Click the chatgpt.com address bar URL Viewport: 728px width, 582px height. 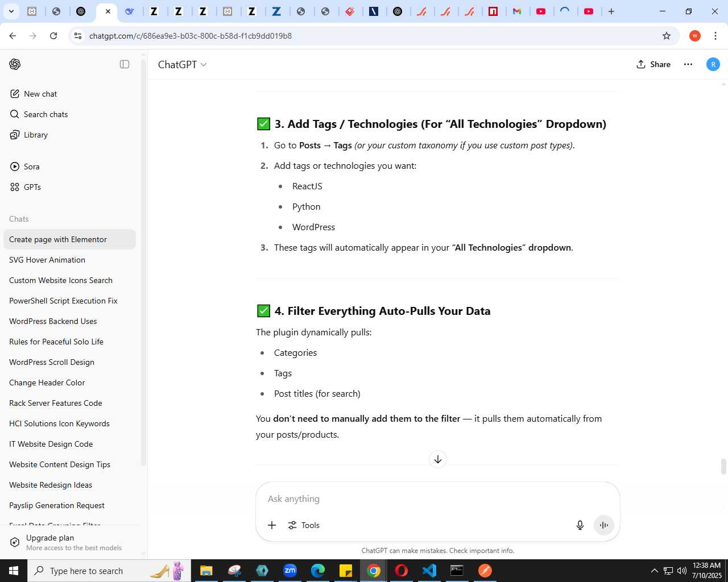pyautogui.click(x=191, y=36)
